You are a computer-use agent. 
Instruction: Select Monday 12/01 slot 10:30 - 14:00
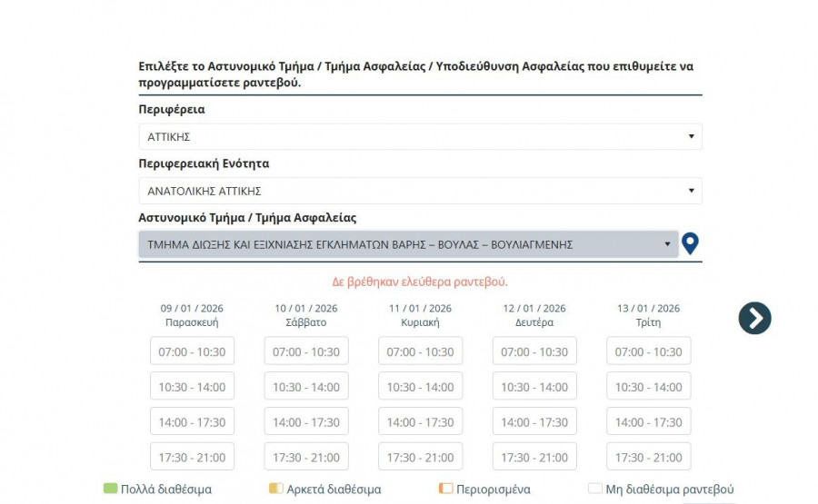(x=534, y=387)
